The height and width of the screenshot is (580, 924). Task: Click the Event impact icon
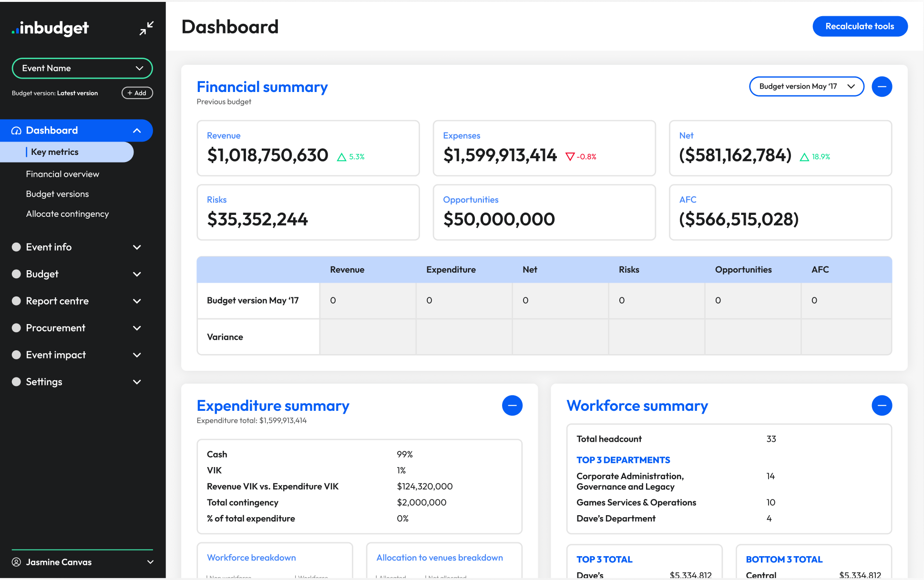[x=16, y=355]
